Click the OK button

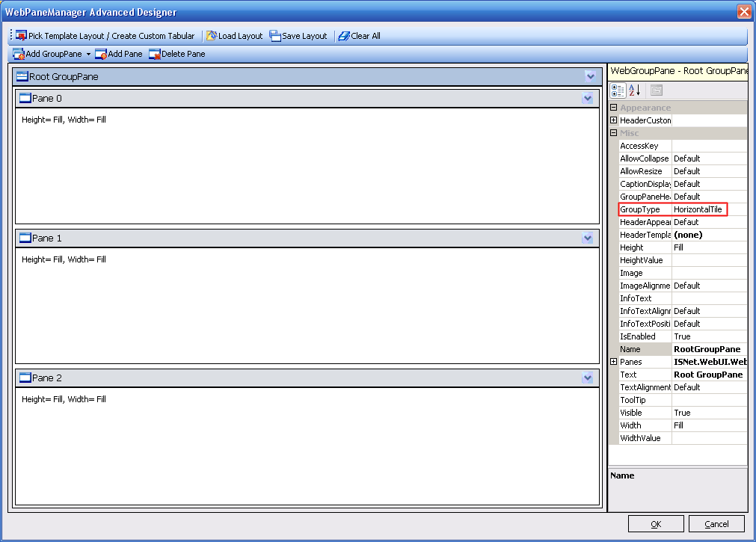tap(656, 524)
